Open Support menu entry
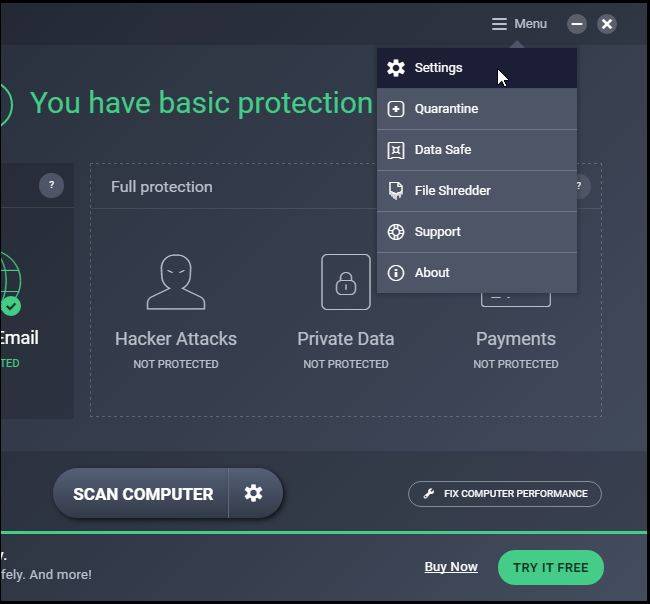Viewport: 650px width, 604px height. [x=477, y=232]
